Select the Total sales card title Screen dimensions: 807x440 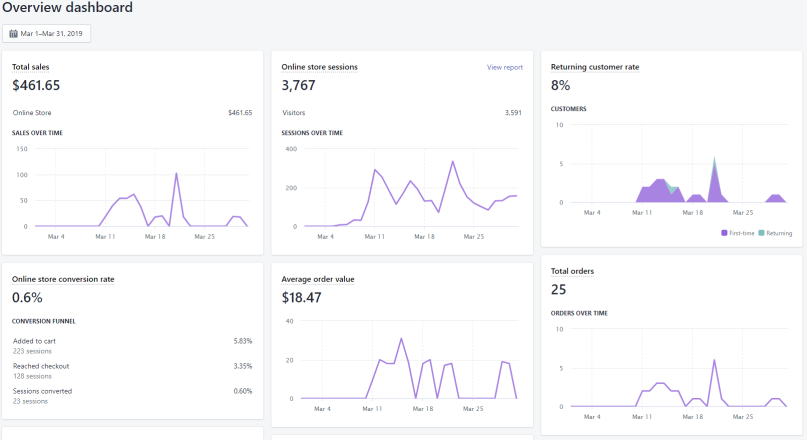click(x=30, y=67)
